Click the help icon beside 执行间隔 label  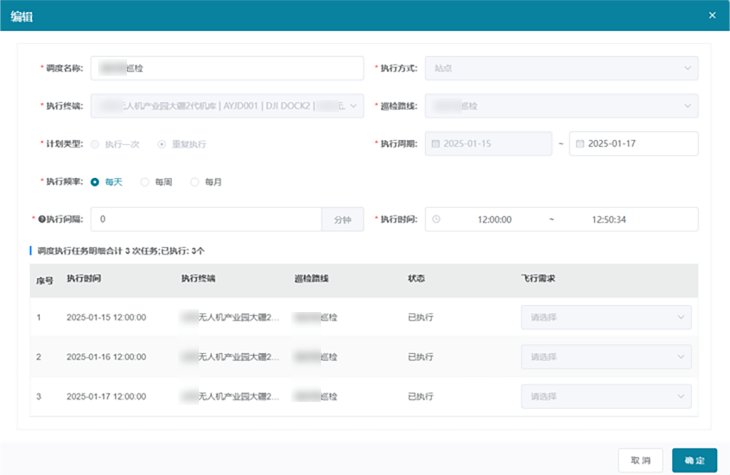(41, 219)
